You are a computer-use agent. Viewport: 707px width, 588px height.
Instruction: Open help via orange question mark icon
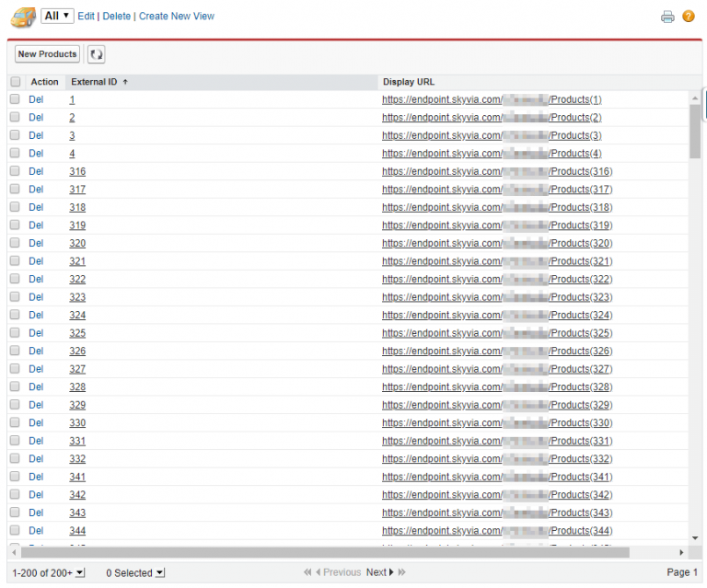688,17
